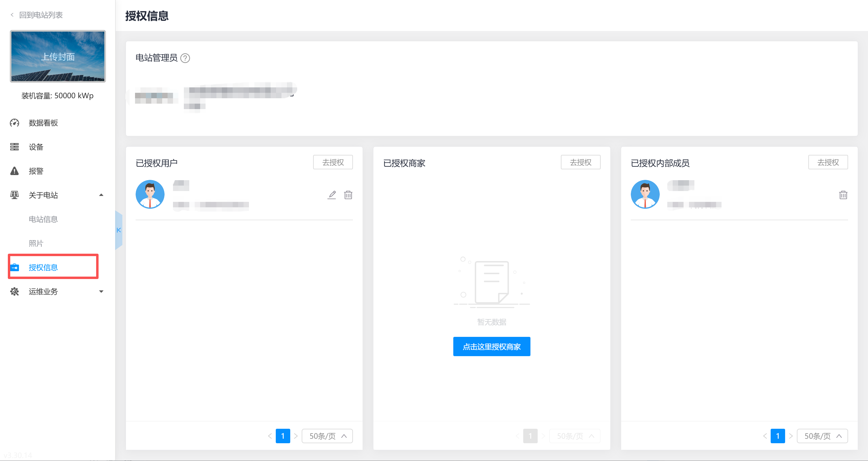
Task: Delete the authorized user via trash icon
Action: [348, 195]
